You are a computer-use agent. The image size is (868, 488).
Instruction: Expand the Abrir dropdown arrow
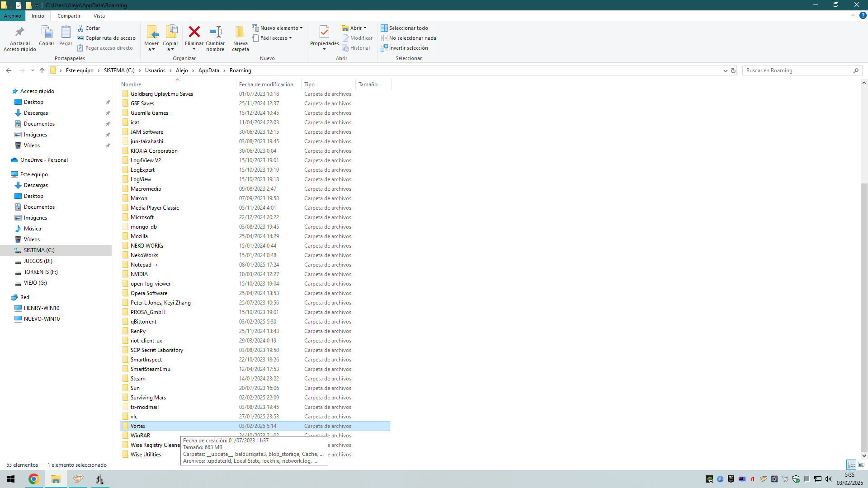365,28
